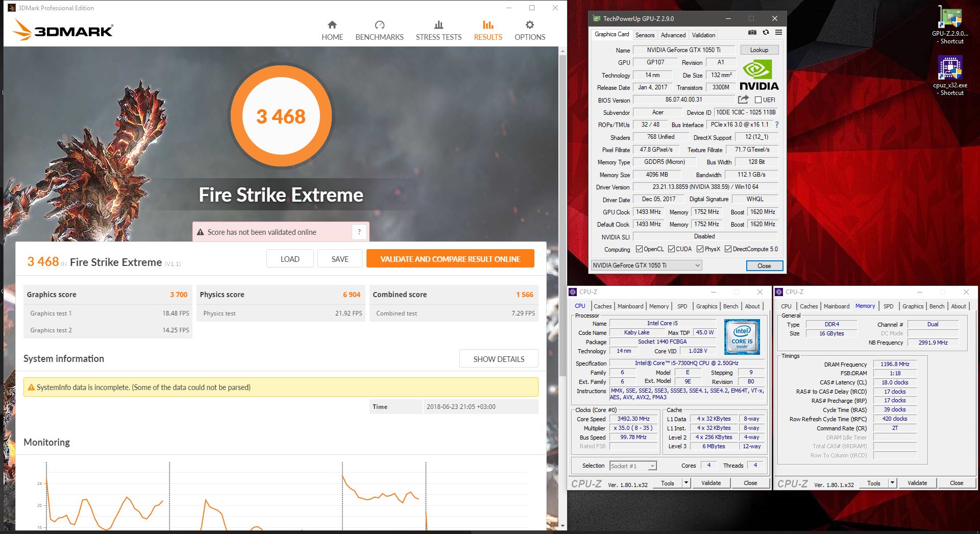Click the Intel Core i5 logo in CPU-Z

[742, 336]
